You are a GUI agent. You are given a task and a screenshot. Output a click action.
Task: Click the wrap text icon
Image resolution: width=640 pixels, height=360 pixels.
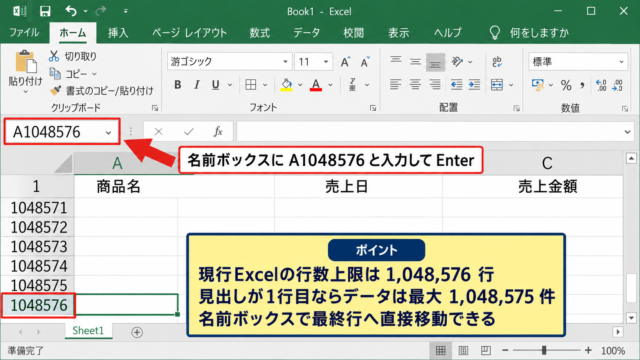pos(497,62)
